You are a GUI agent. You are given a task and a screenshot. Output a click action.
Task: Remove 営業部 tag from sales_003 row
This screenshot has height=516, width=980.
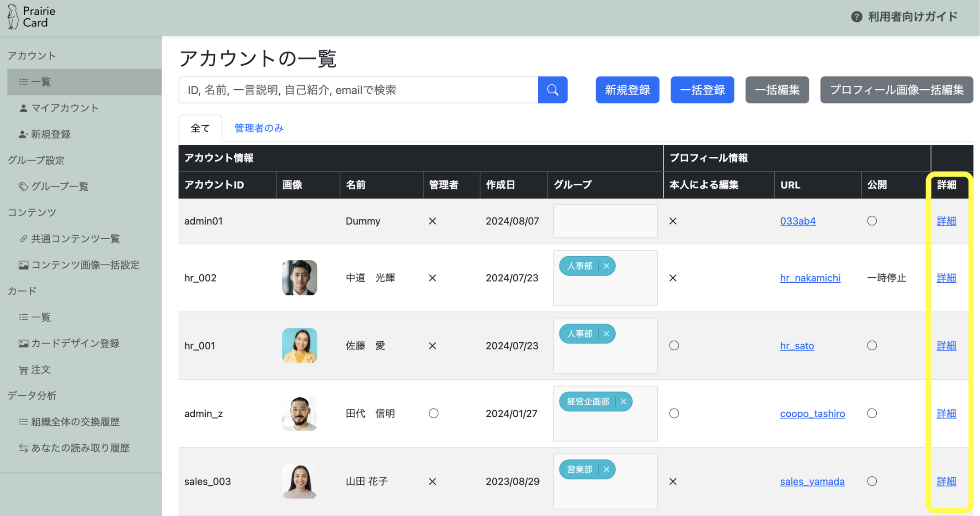pyautogui.click(x=606, y=469)
